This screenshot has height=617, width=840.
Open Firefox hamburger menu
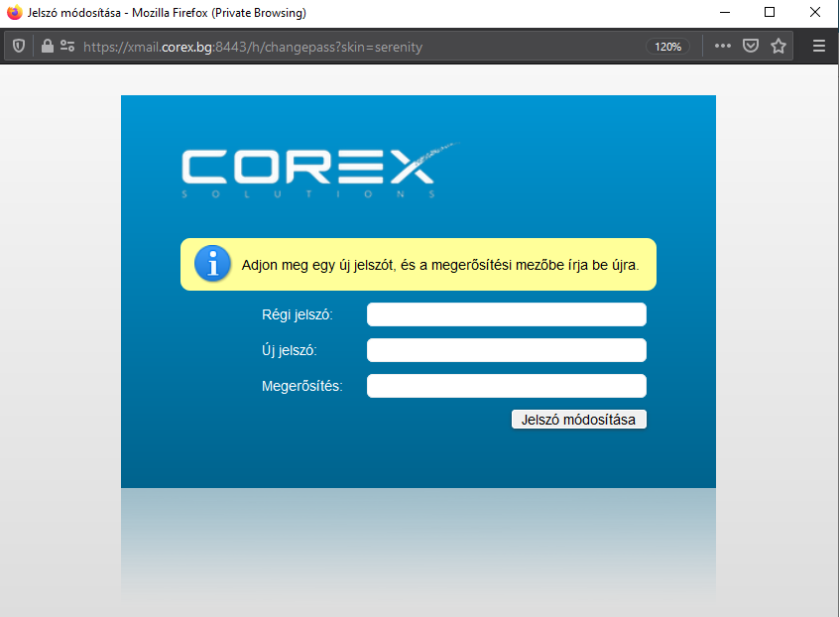pos(818,46)
